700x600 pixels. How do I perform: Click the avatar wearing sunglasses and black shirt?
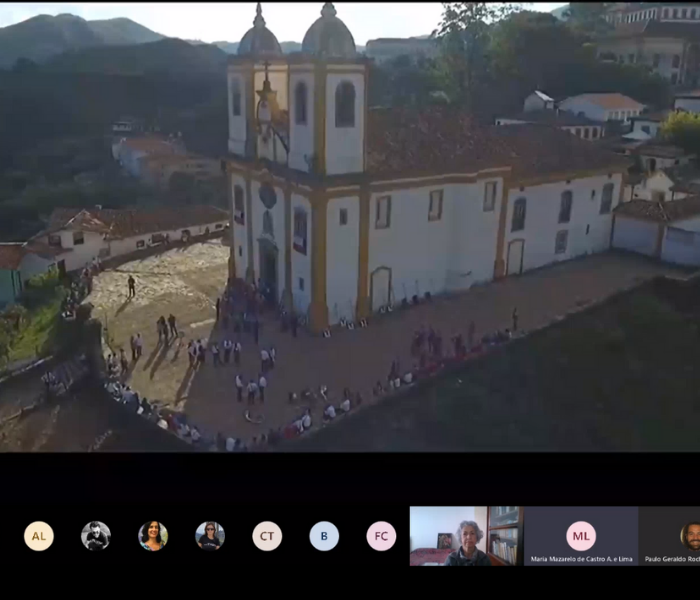point(210,536)
